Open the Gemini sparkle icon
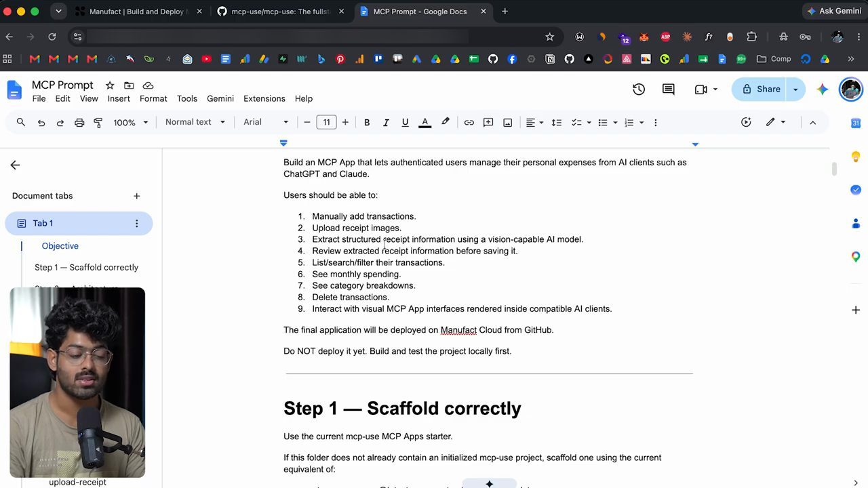This screenshot has height=488, width=868. point(822,89)
